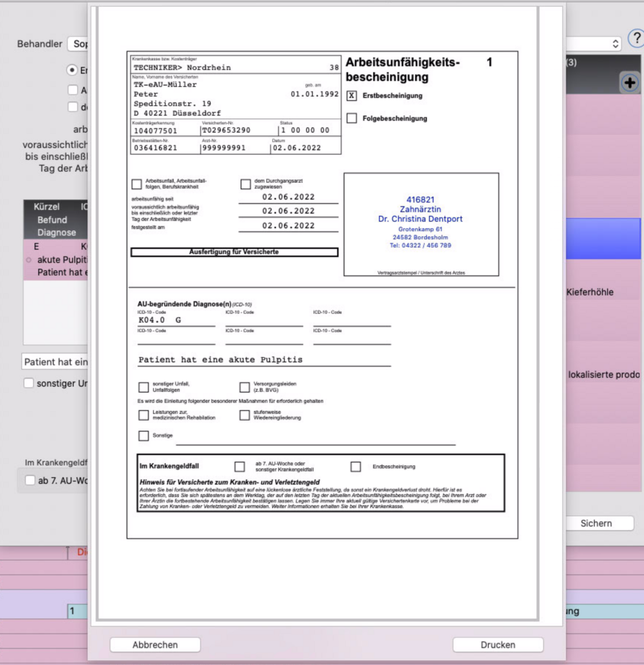Click the 'Patient hat ein' text field
This screenshot has width=644, height=665.
pos(55,362)
